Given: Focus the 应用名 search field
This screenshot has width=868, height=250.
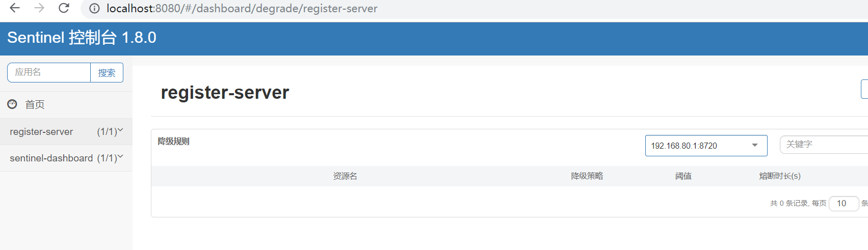Looking at the screenshot, I should point(49,72).
